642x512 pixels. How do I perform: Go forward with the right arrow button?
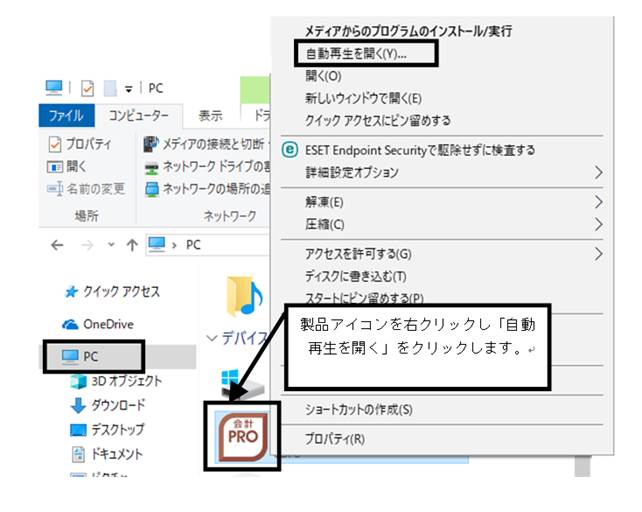tap(87, 245)
